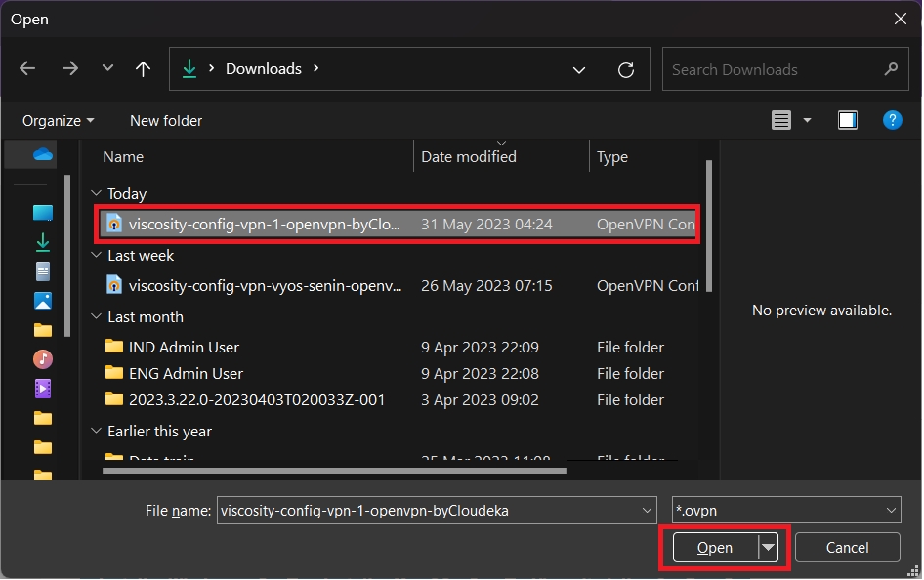
Task: Collapse the Today group
Action: 96,194
